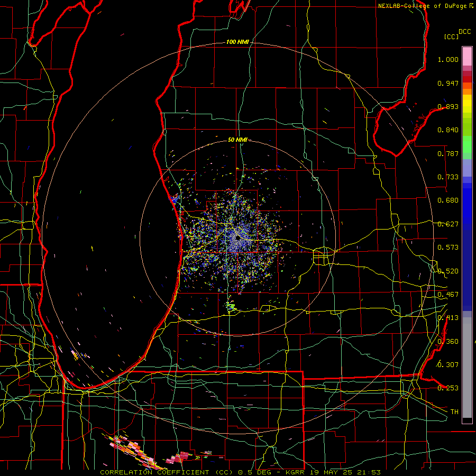Click the TH threshold label on legend
The width and height of the screenshot is (476, 476).
point(454,412)
